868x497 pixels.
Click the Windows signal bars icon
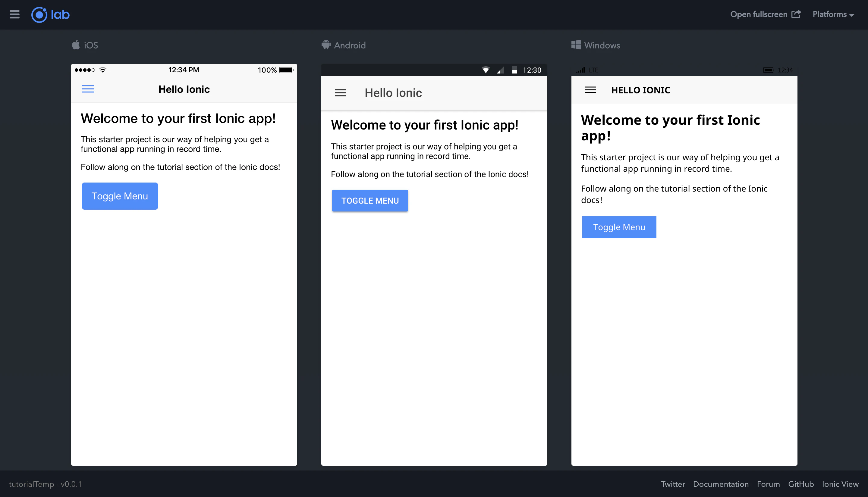coord(580,70)
